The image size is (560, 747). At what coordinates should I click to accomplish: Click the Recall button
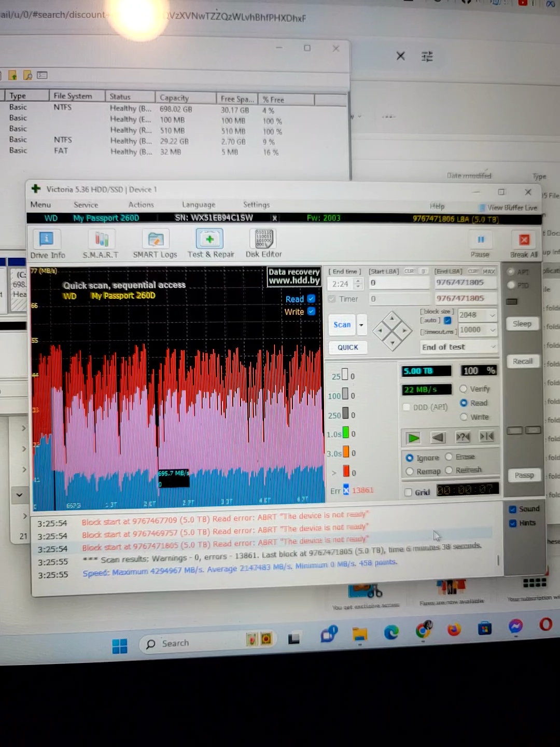(522, 362)
